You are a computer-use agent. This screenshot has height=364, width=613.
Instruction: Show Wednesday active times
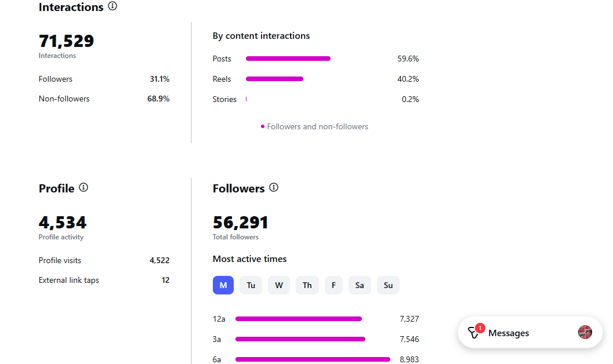tap(279, 285)
